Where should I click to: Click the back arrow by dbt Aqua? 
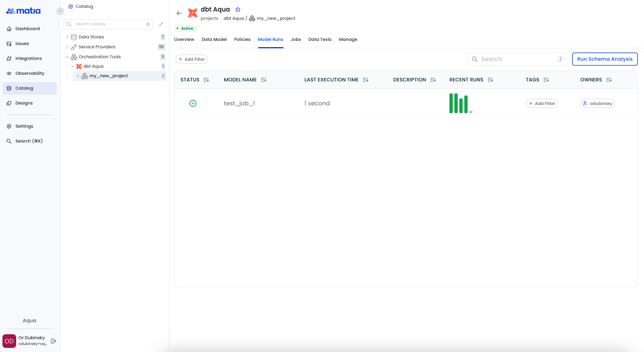pyautogui.click(x=179, y=13)
